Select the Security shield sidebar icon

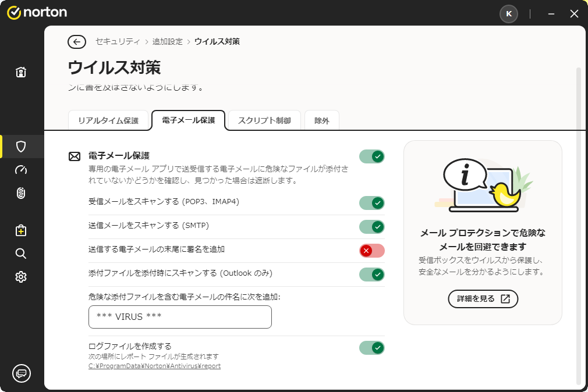tap(21, 147)
